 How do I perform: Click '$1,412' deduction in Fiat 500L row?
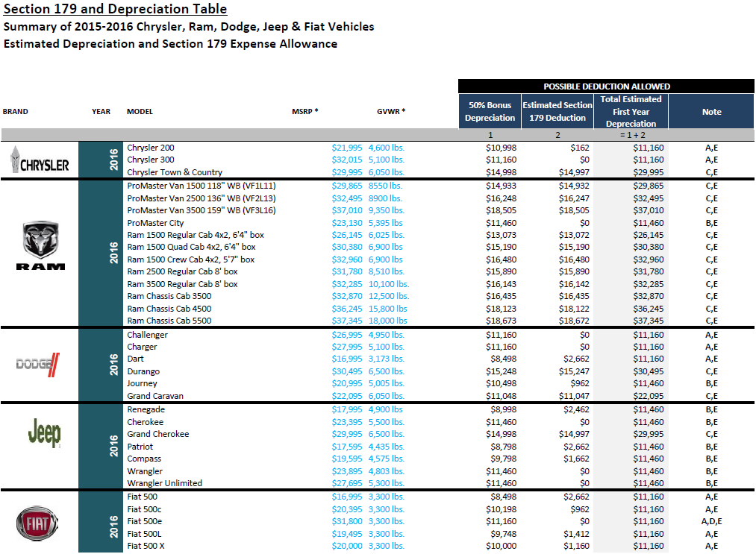pos(576,534)
